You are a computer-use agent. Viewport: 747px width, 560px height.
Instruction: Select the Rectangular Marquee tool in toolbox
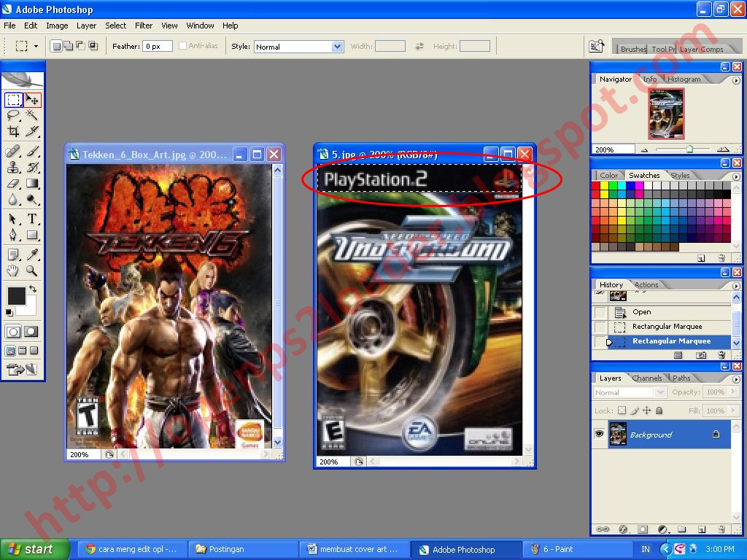[13, 100]
